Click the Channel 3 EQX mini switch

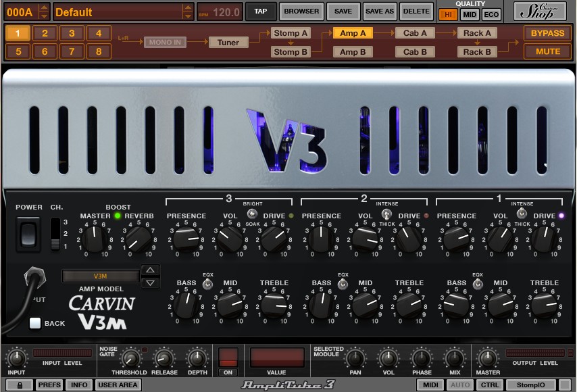[207, 285]
